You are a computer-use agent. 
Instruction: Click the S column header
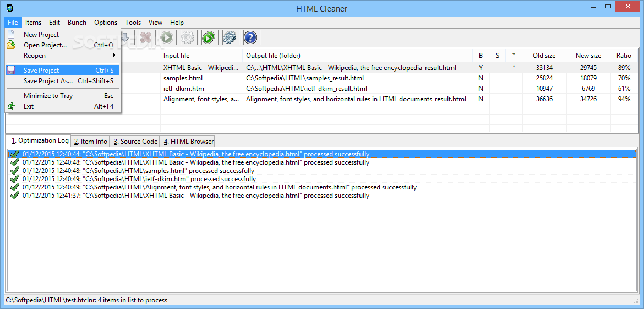coord(498,56)
